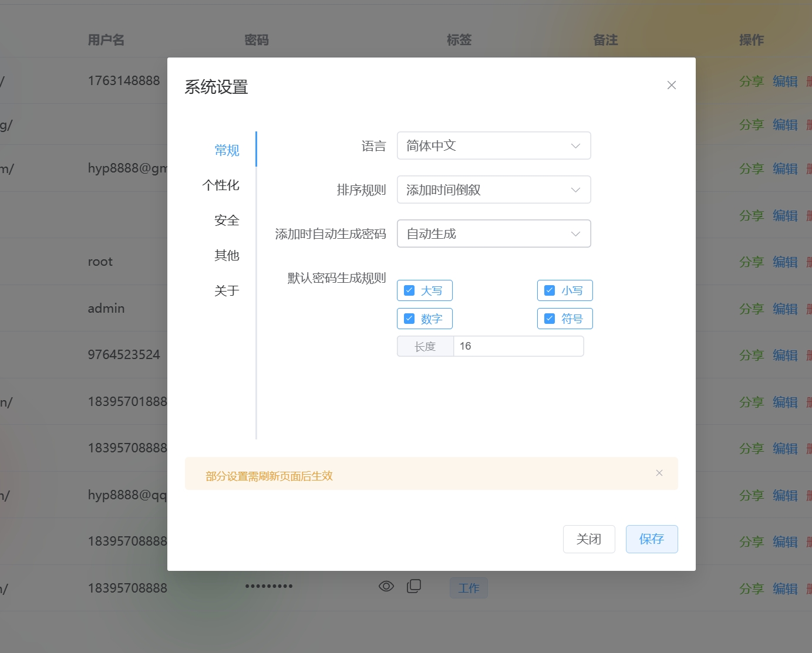
Task: Click the 系统设置 dialog title
Action: click(216, 87)
